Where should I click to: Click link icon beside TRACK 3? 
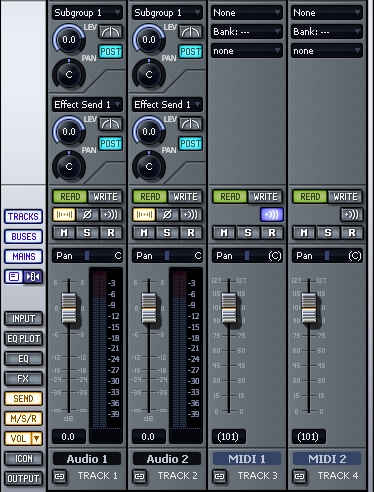coord(220,476)
